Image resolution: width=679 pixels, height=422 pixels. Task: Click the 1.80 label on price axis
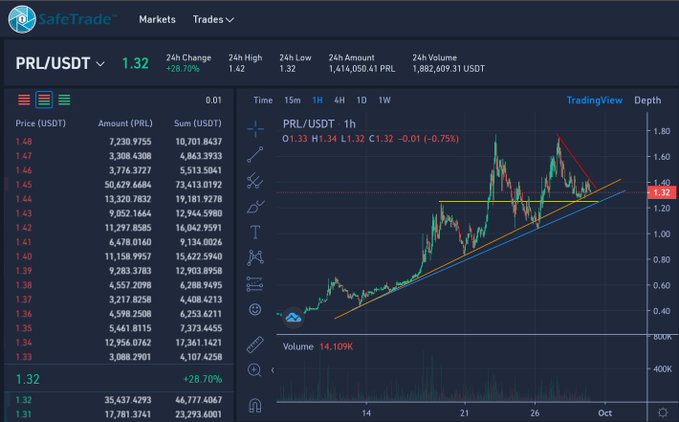[x=662, y=131]
